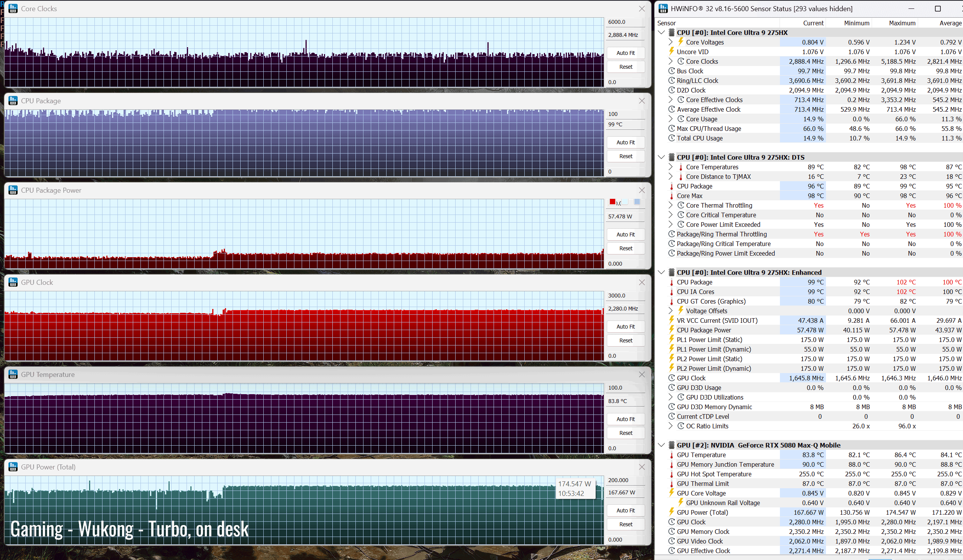This screenshot has height=560, width=963.
Task: Click the clock icon beside Total CPU Usage
Action: point(672,138)
